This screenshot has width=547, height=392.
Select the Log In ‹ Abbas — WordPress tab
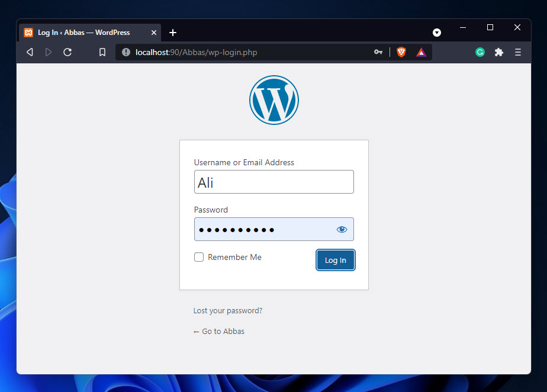[90, 33]
